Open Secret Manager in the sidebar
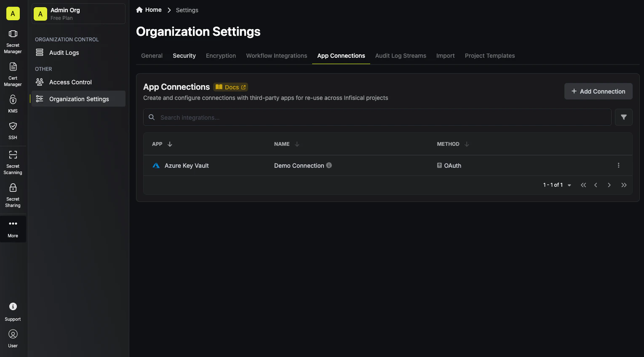The height and width of the screenshot is (357, 644). point(13,42)
